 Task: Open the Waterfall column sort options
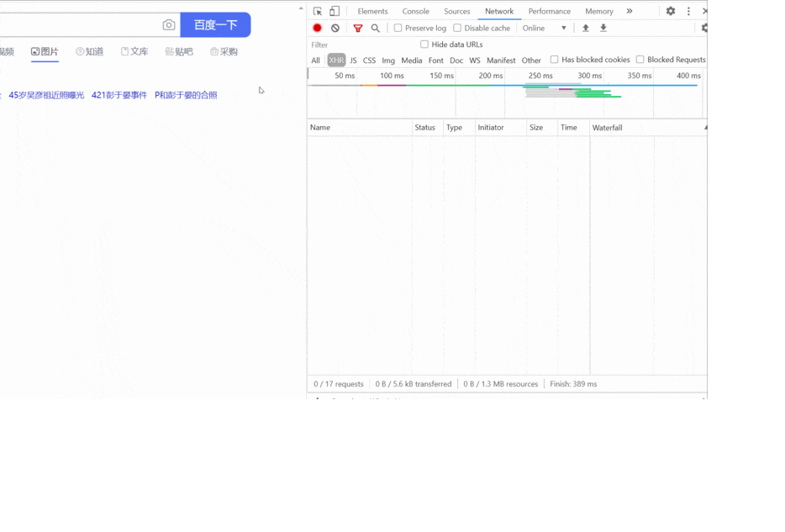point(648,128)
